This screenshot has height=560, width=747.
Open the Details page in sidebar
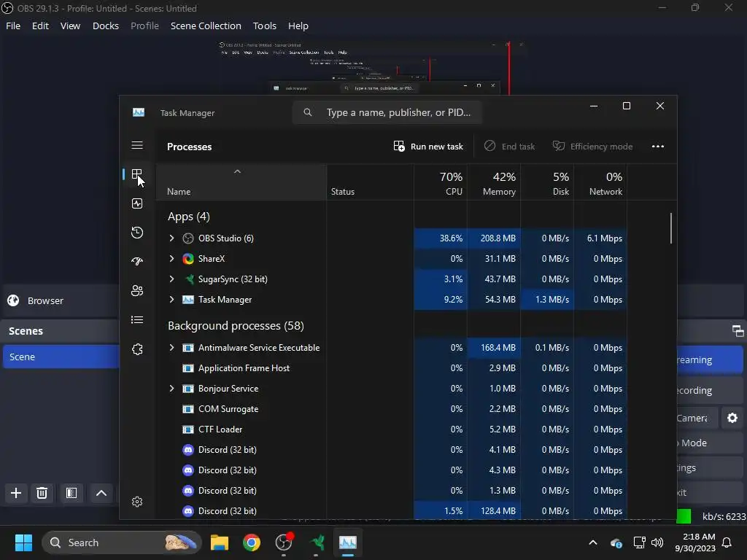tap(137, 320)
